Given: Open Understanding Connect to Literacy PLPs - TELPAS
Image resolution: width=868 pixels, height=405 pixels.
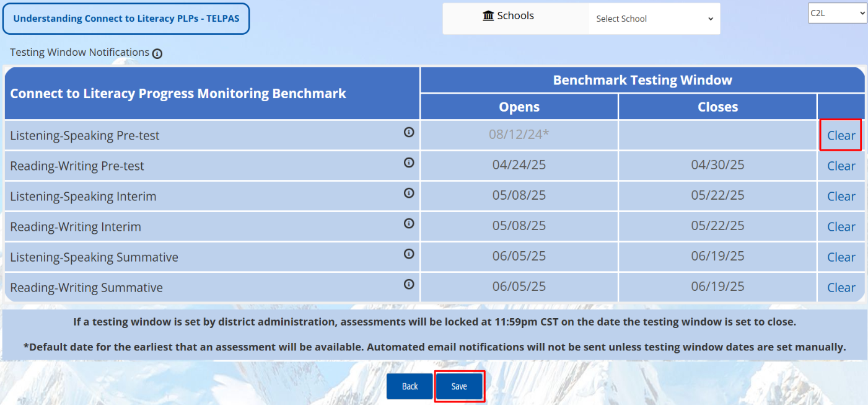Looking at the screenshot, I should coord(126,19).
